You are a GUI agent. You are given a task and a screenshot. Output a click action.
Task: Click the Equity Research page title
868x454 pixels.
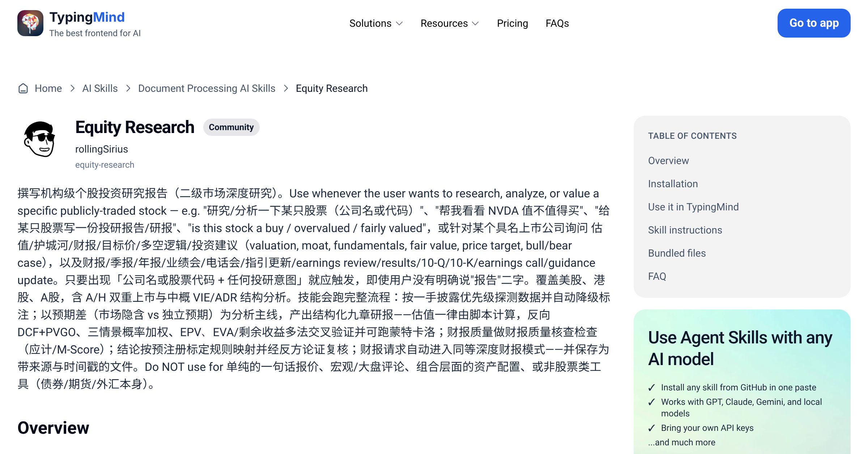[135, 127]
